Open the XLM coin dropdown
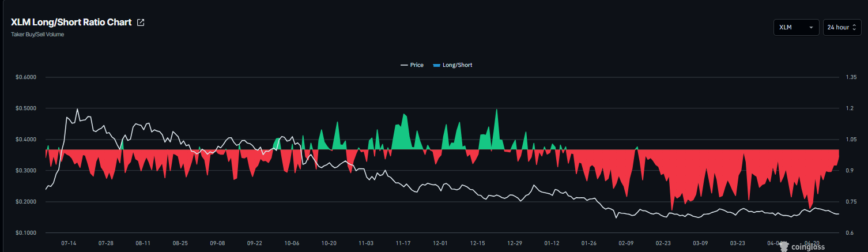The height and width of the screenshot is (252, 868). pos(796,28)
